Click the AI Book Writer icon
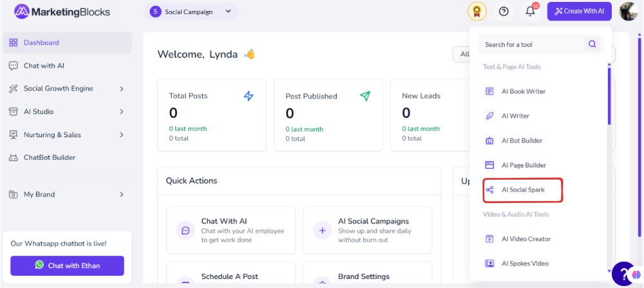Image resolution: width=644 pixels, height=288 pixels. (489, 91)
